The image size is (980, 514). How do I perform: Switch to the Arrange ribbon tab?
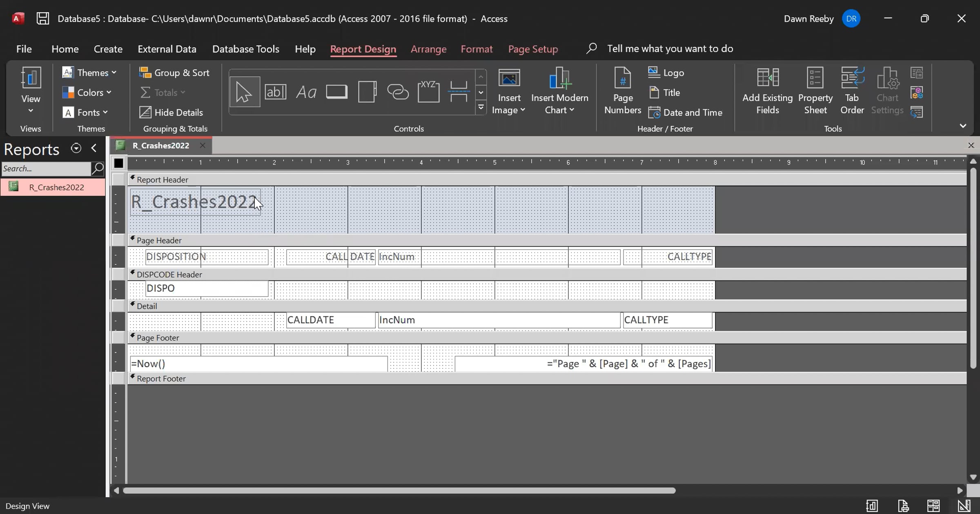(428, 49)
